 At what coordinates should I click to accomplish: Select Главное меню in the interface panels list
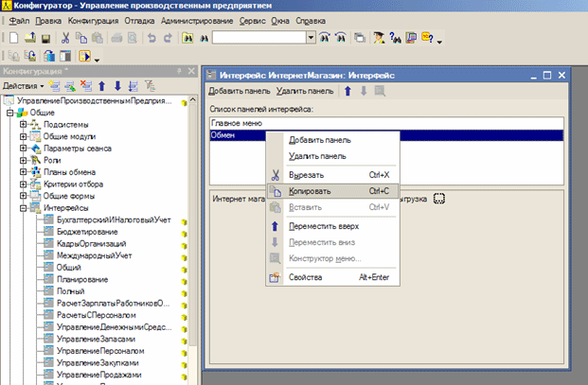(237, 122)
